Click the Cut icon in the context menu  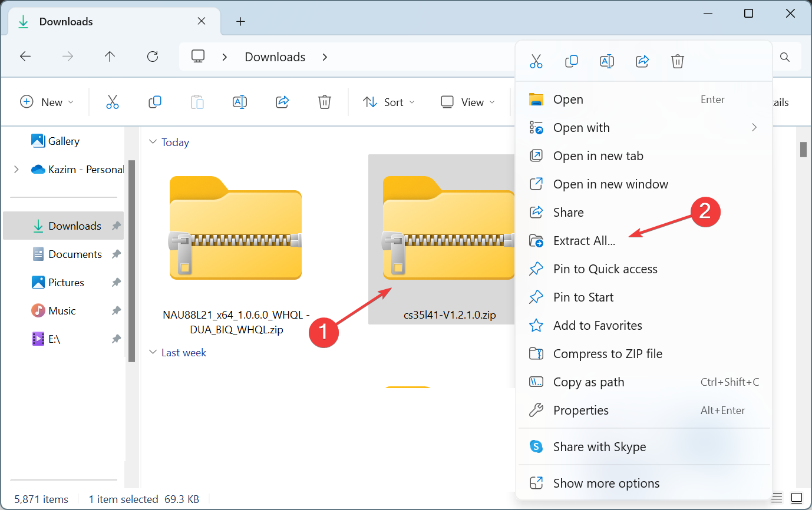[x=536, y=61]
